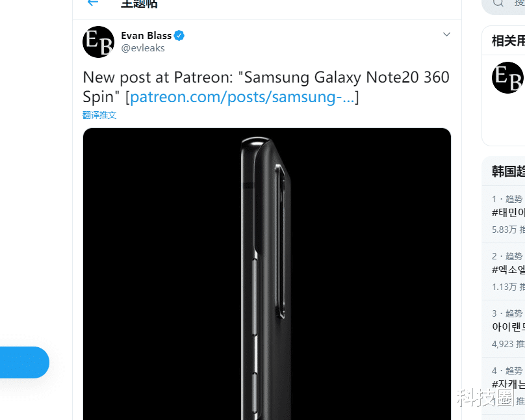Click the back arrow to return to timeline

click(92, 4)
